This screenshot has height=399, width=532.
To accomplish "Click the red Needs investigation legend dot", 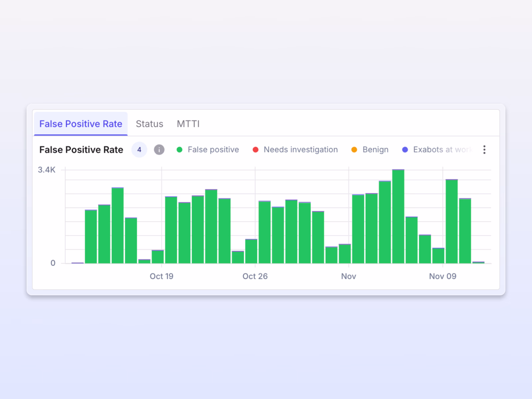I will 255,150.
